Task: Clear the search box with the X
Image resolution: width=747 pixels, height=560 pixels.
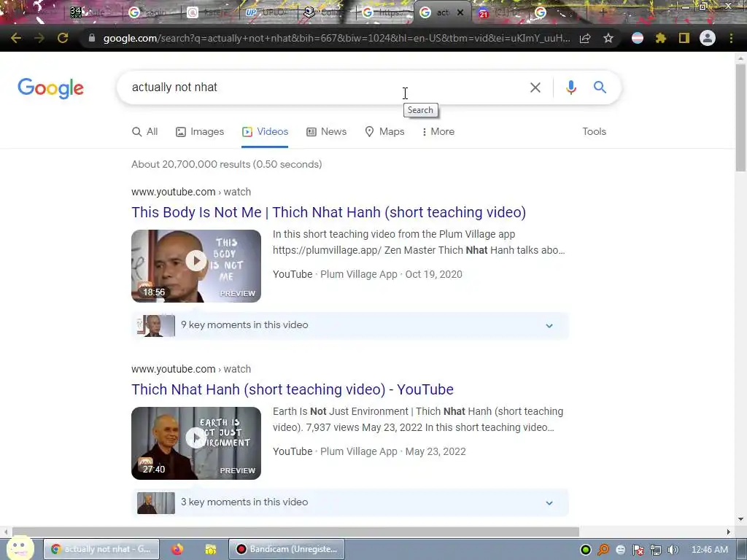Action: coord(535,87)
